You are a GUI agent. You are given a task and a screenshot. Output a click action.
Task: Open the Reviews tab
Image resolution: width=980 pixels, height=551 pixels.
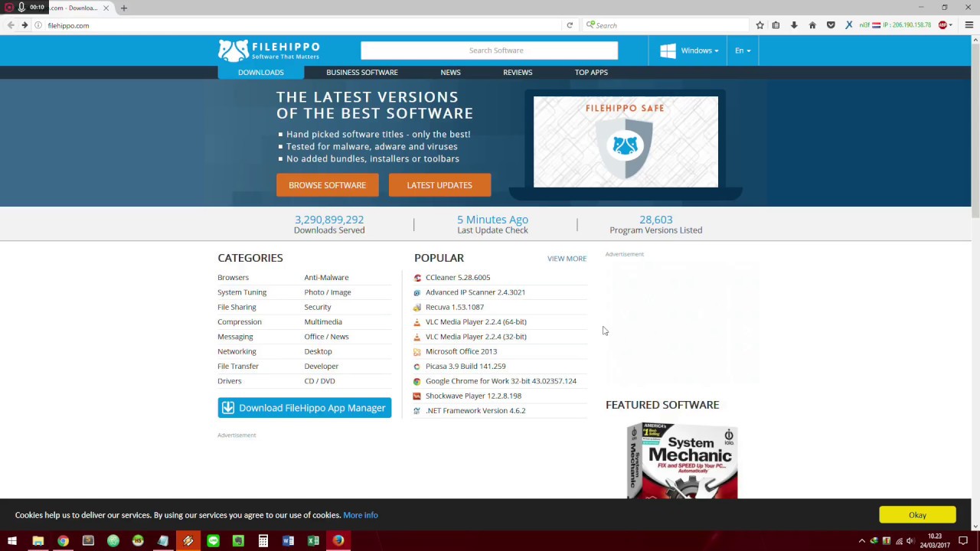(x=518, y=72)
